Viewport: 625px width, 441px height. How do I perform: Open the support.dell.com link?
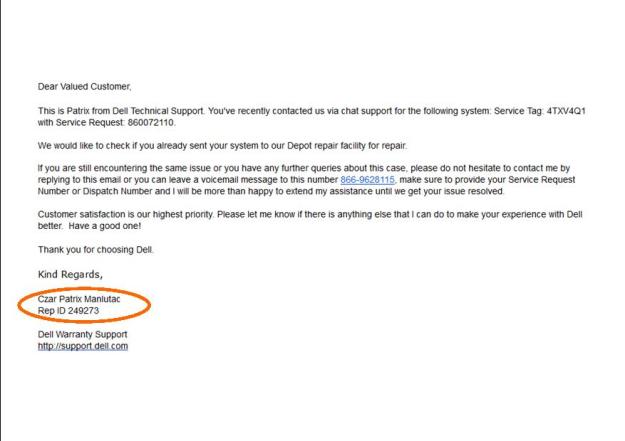pos(83,346)
